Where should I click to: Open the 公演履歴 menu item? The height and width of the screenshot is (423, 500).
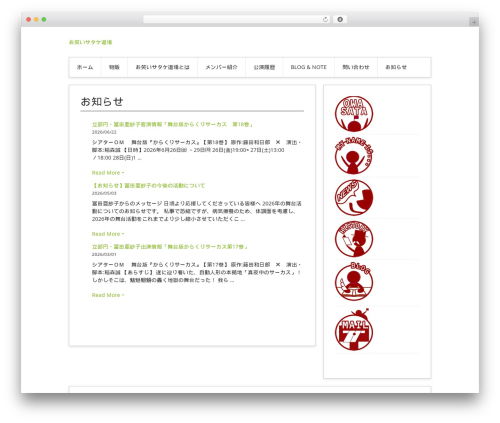coord(264,67)
